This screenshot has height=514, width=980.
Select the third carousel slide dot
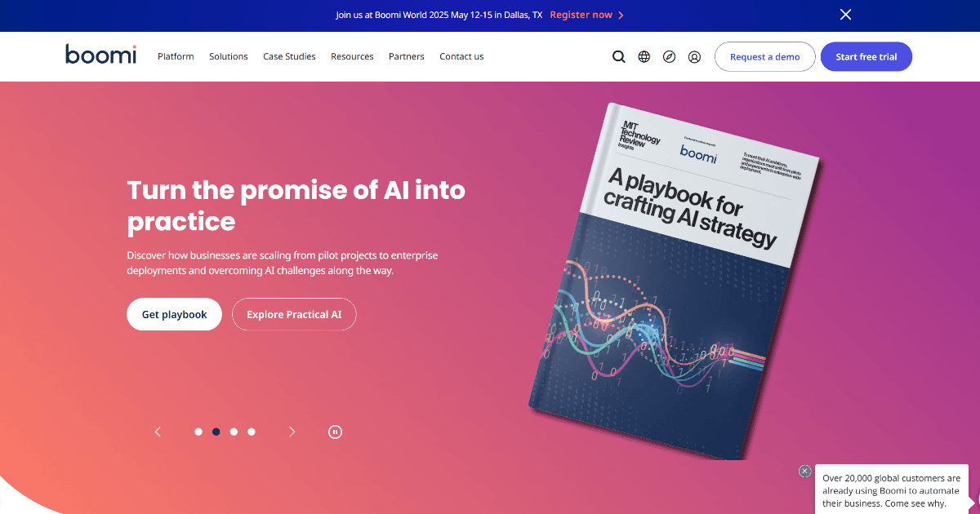pos(234,432)
